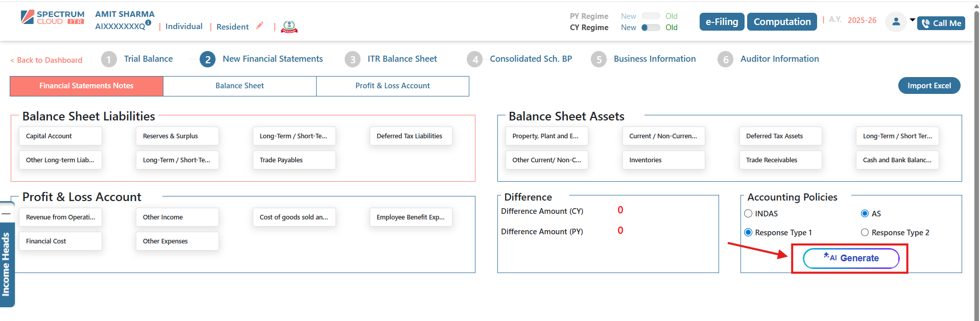Click the AI Generate button
The height and width of the screenshot is (321, 980).
click(851, 258)
